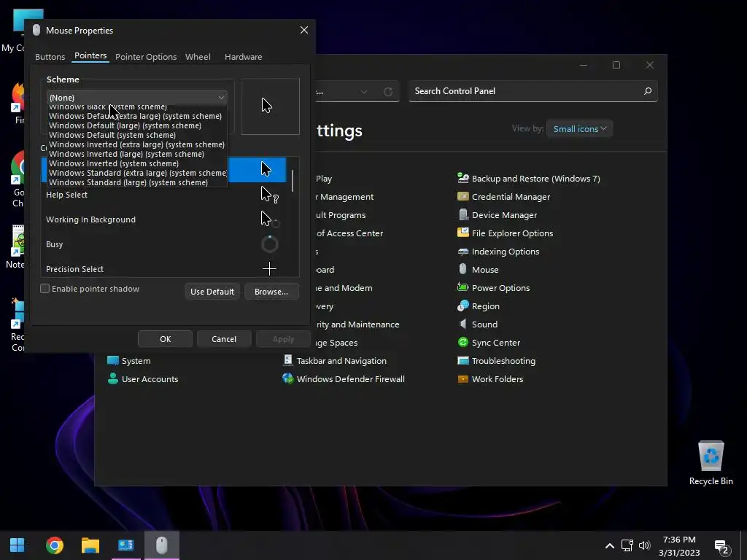Collapse the Scheme dropdown arrow
747x560 pixels.
[x=221, y=97]
